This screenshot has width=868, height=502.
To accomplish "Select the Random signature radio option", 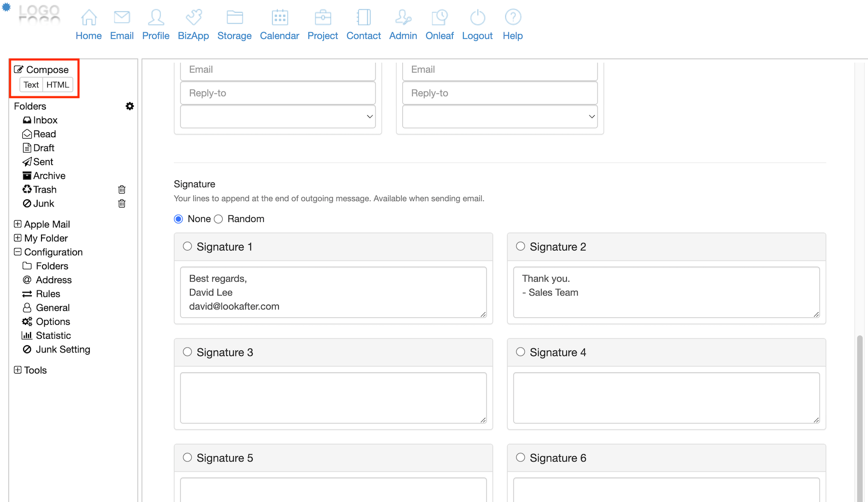I will click(218, 219).
